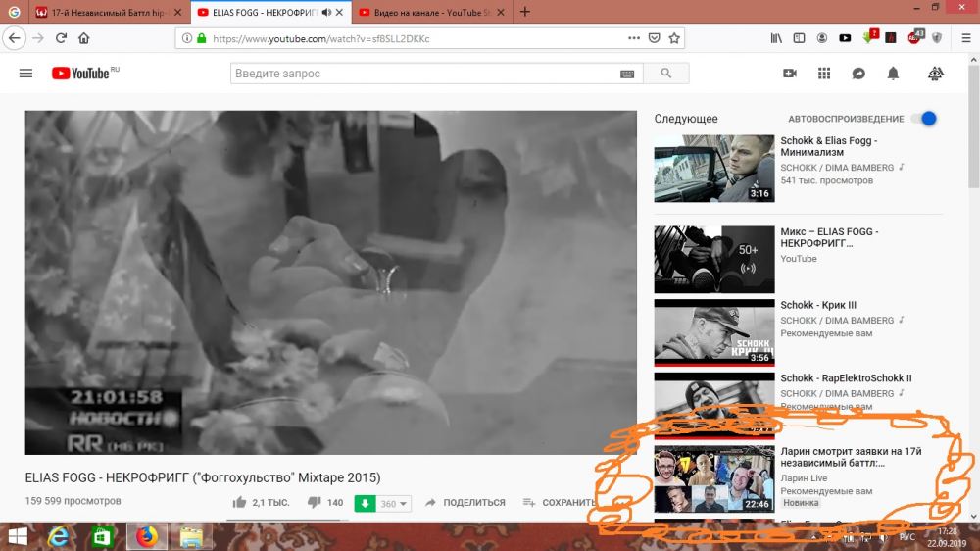980x551 pixels.
Task: Click the main video player area
Action: click(x=330, y=282)
